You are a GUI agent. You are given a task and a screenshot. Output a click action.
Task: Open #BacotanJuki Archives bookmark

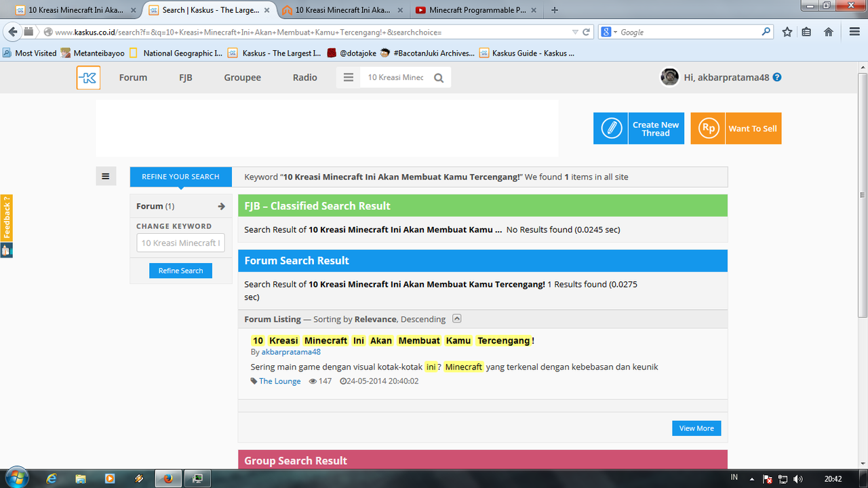tap(428, 53)
